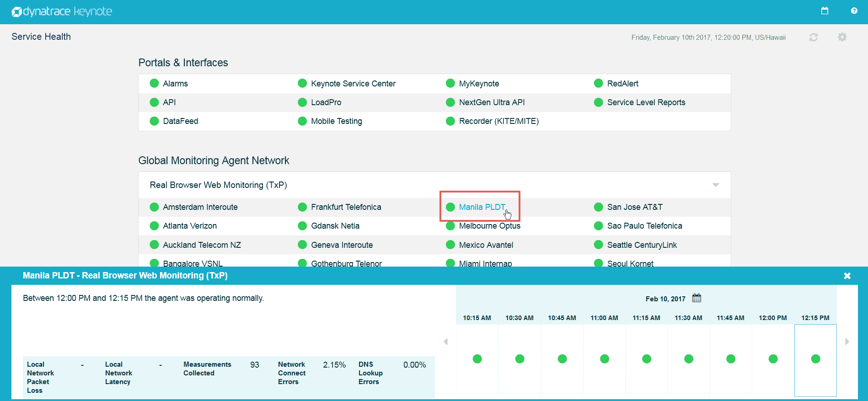Click the Friday, February 10th 2017 timestamp
The image size is (868, 401).
[708, 37]
